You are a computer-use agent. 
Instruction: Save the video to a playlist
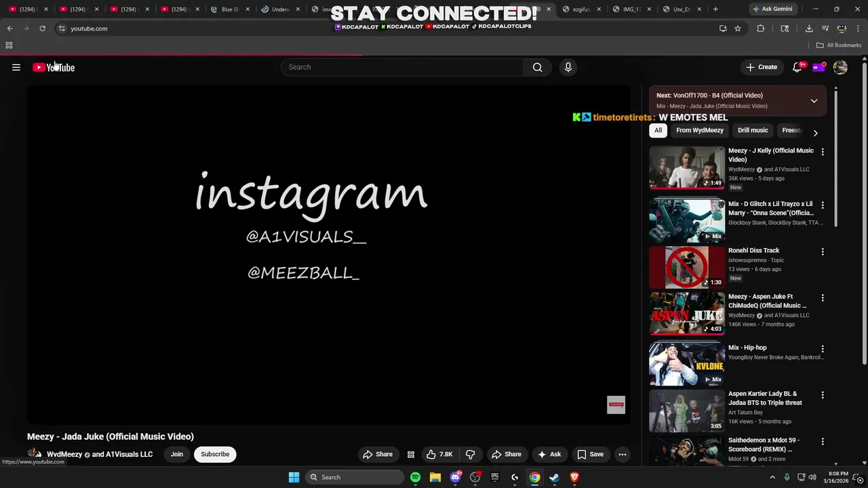tap(590, 454)
